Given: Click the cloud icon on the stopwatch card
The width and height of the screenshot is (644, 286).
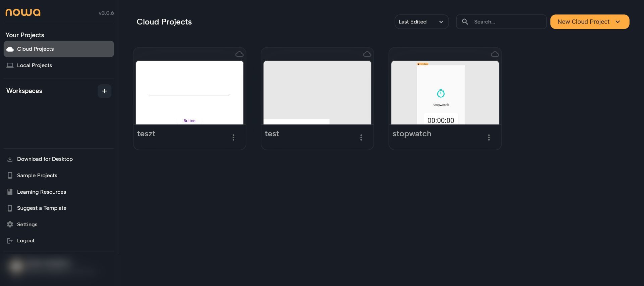Looking at the screenshot, I should coord(495,54).
